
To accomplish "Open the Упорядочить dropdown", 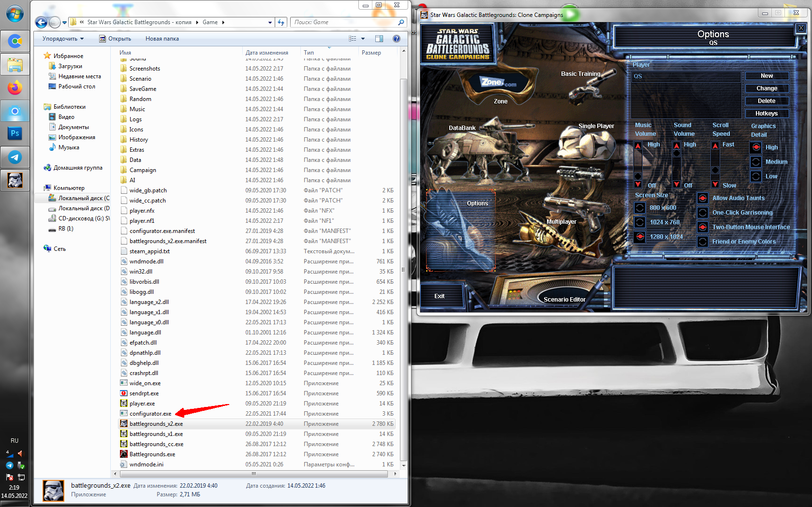I will 63,39.
